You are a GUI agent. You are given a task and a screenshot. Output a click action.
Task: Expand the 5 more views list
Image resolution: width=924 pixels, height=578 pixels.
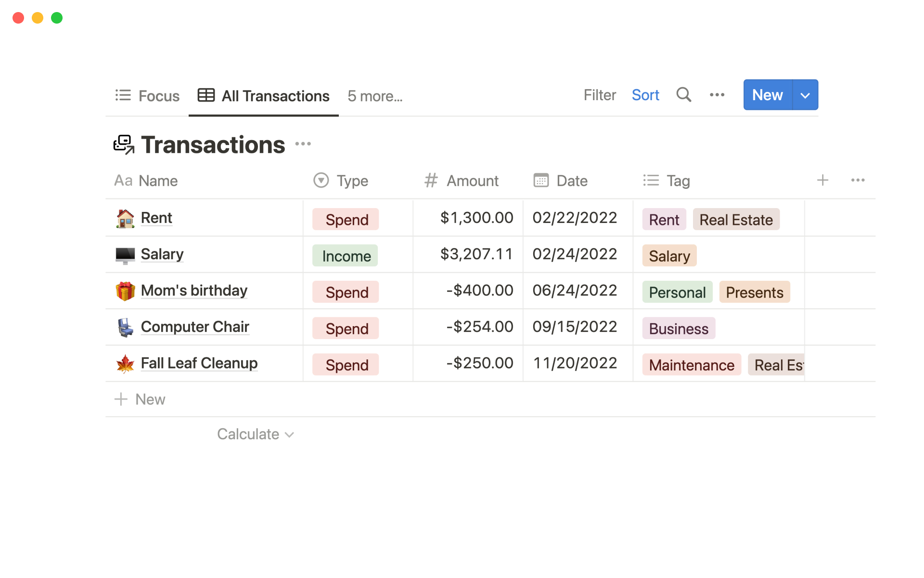tap(375, 96)
